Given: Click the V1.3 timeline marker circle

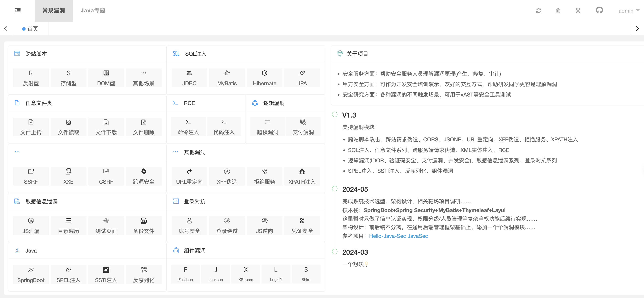Looking at the screenshot, I should click(x=335, y=115).
